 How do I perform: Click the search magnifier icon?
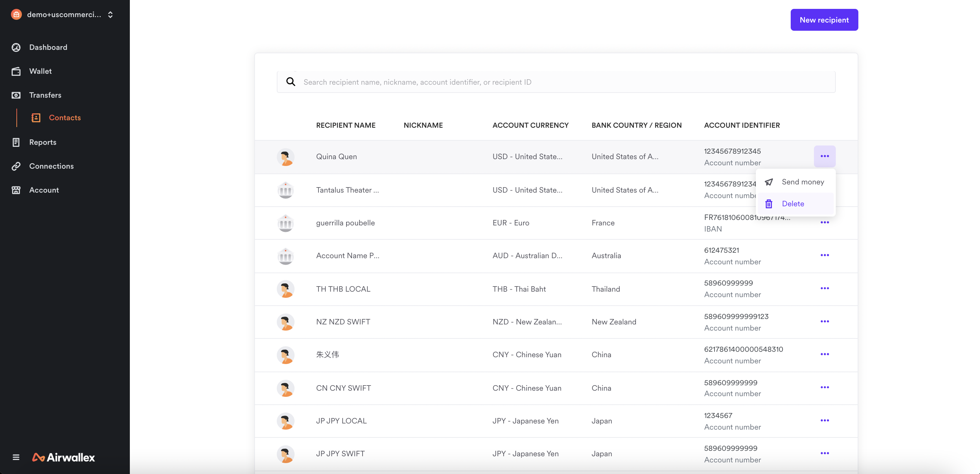[291, 82]
